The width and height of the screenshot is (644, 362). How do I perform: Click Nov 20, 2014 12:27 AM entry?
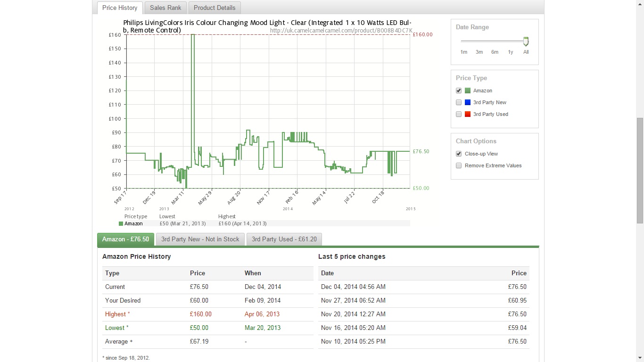[353, 314]
